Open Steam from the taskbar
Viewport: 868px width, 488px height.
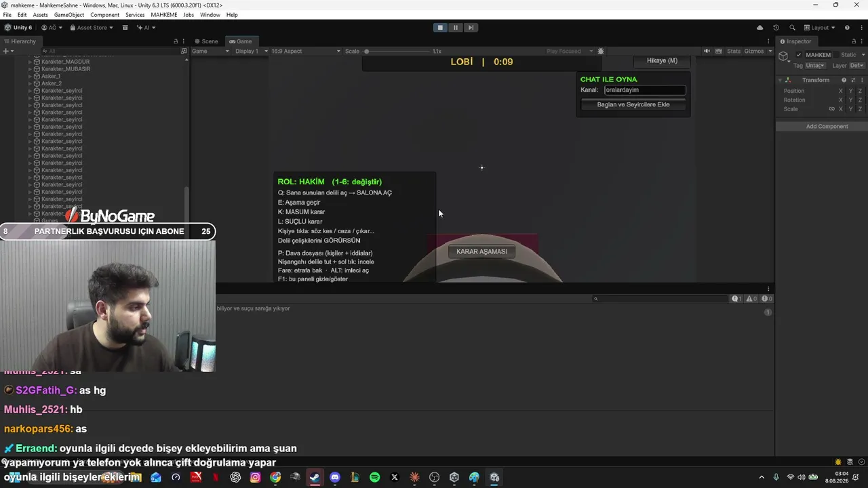pyautogui.click(x=315, y=477)
